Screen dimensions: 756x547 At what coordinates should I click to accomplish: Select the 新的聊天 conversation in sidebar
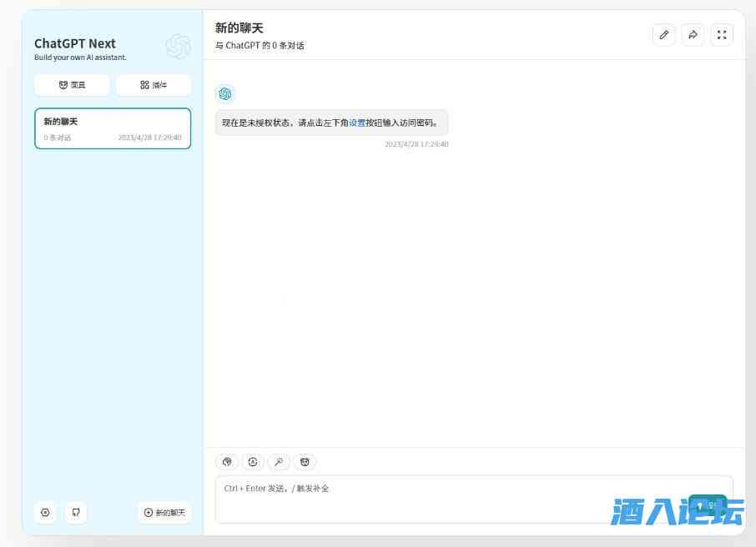113,128
